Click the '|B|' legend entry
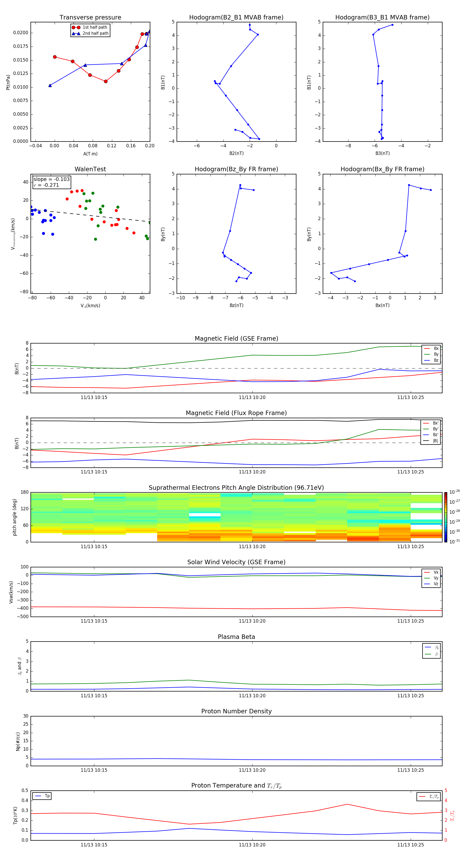 (x=431, y=441)
